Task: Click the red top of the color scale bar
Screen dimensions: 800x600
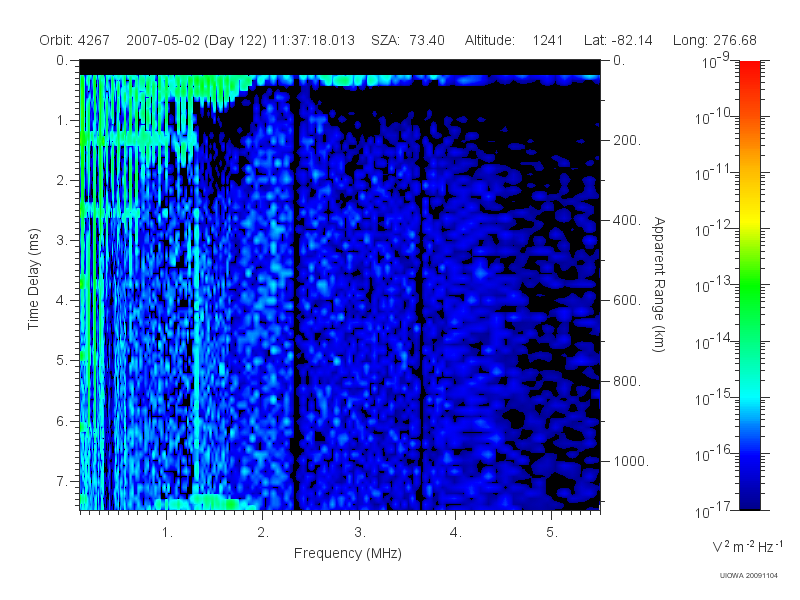Action: [749, 69]
